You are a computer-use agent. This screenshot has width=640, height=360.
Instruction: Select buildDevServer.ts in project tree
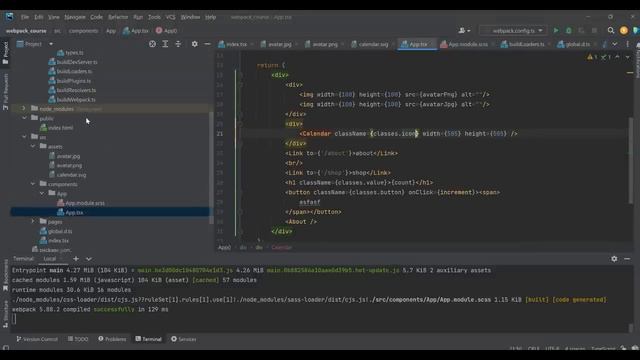point(77,62)
